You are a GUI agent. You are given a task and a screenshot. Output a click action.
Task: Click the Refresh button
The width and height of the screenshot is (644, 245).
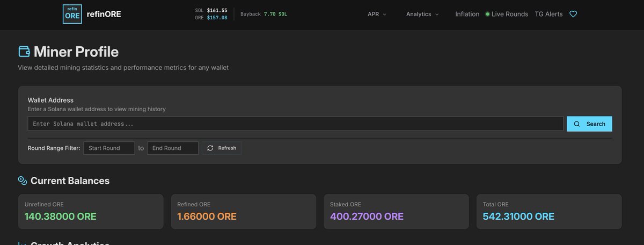tap(222, 148)
